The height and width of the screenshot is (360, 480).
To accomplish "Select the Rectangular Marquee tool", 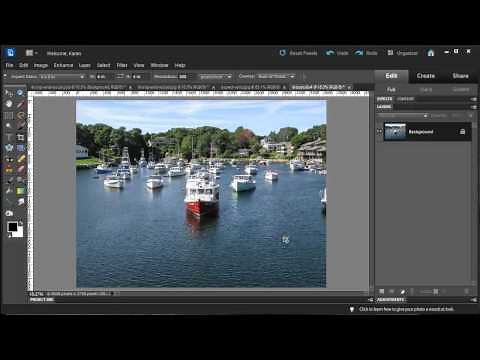I will pyautogui.click(x=9, y=115).
